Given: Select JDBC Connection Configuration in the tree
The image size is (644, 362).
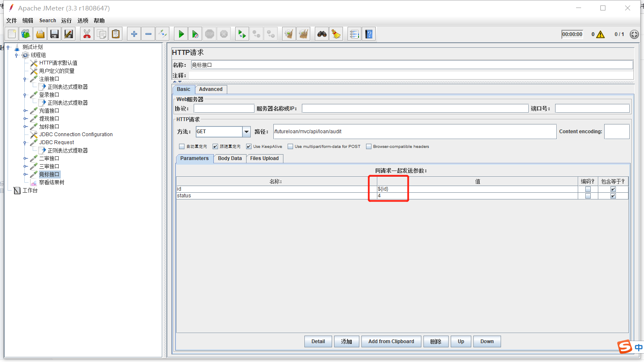Looking at the screenshot, I should 76,134.
